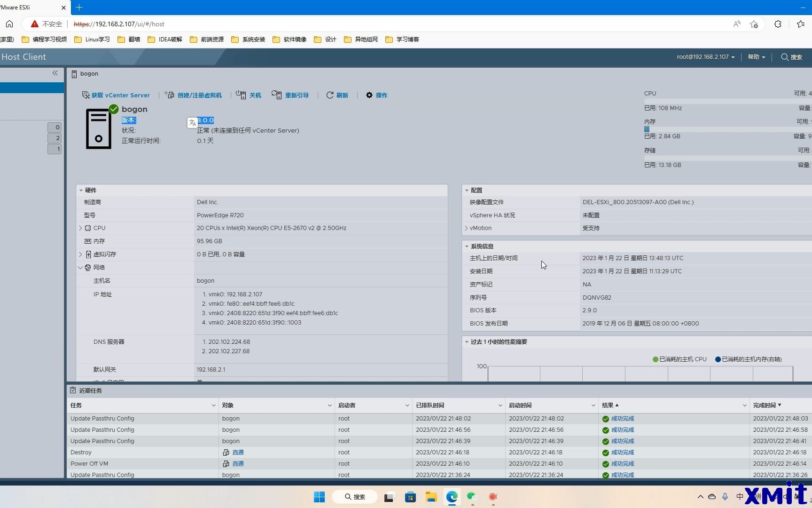Viewport: 812px width, 508px height.
Task: Click the Recent Tasks (近期任务) panel icon
Action: (x=73, y=390)
